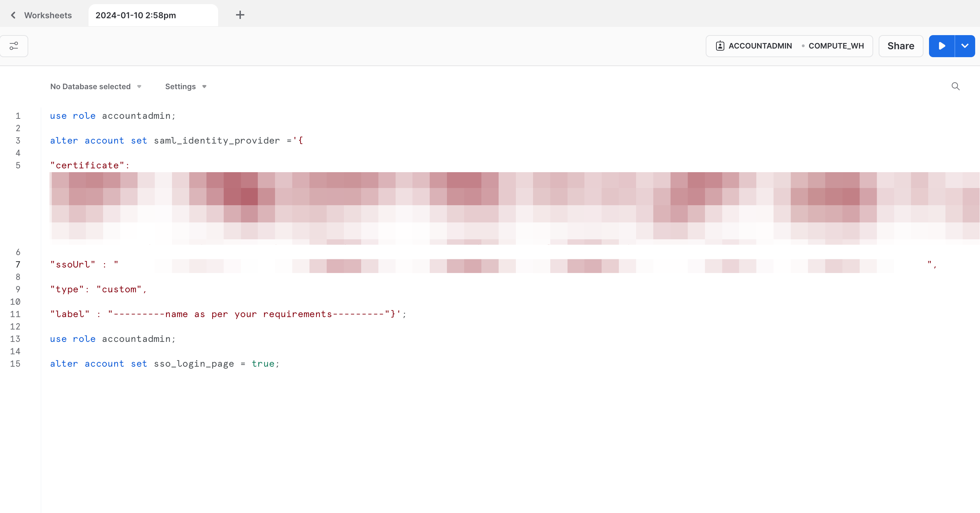Go back to Worksheets list

[13, 15]
